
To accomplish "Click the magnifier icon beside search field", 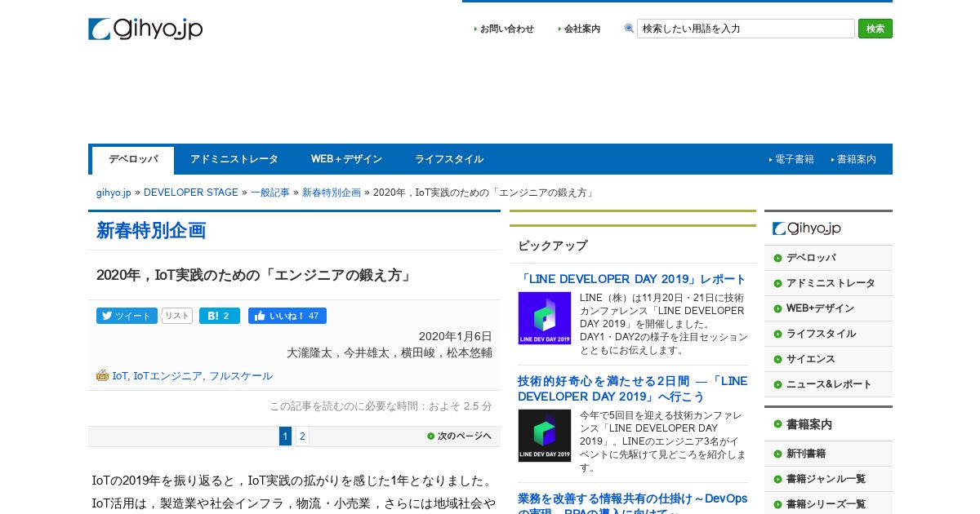I will click(x=629, y=29).
